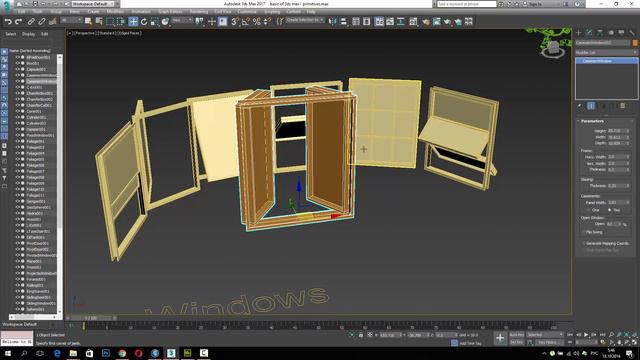Open the Rendering menu
This screenshot has height=360, width=640.
[x=199, y=12]
